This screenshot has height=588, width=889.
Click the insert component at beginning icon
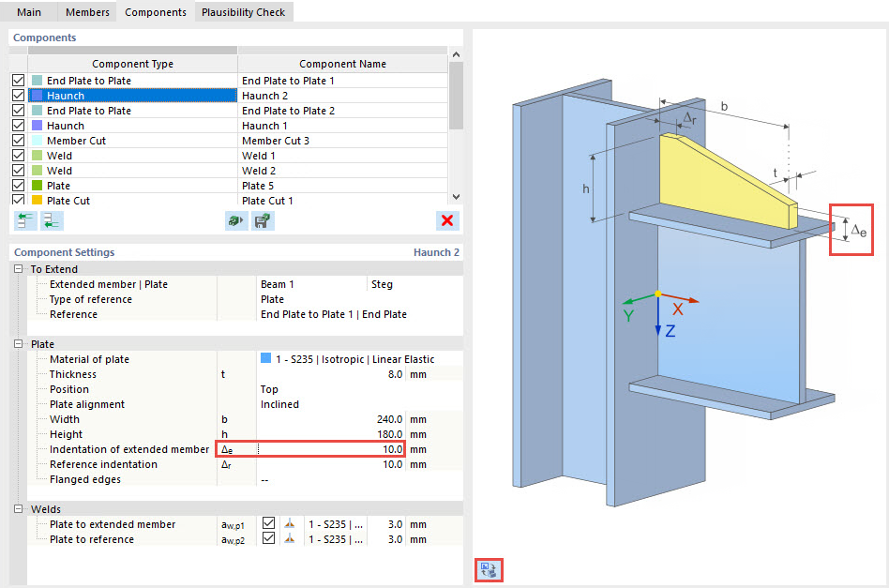tap(25, 220)
